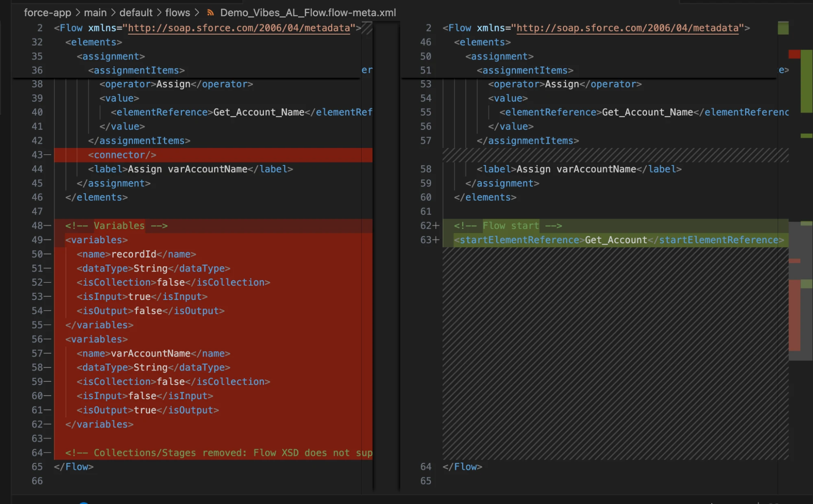Click the plus marker on line 62
This screenshot has height=504, width=813.
pos(436,226)
